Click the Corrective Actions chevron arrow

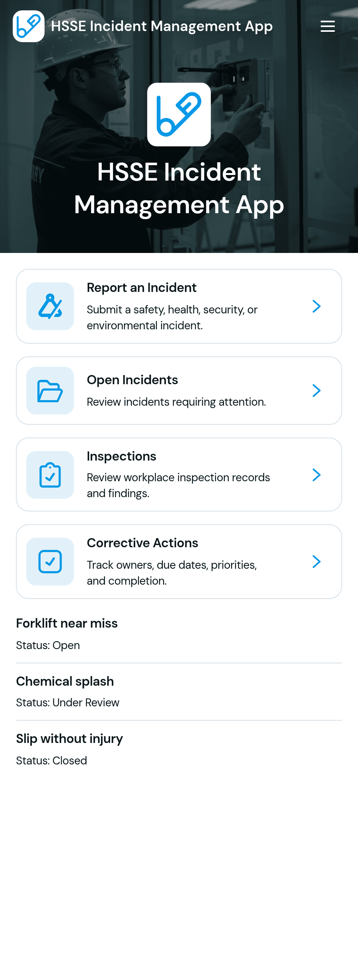tap(317, 562)
